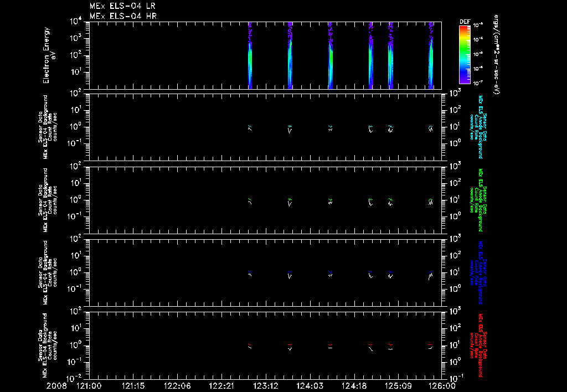Image resolution: width=567 pixels, height=392 pixels.
Task: Click the rainbow DEF color bar
Action: pos(465,54)
